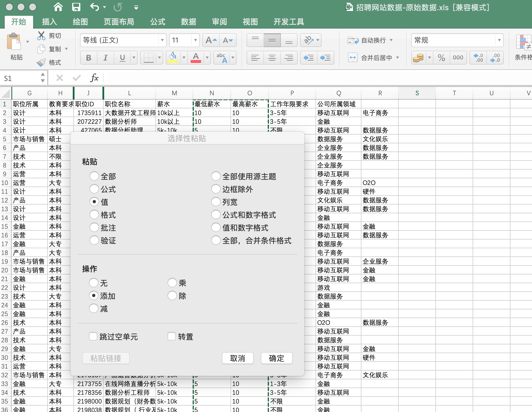Click the percent style icon
The height and width of the screenshot is (412, 532).
(441, 58)
